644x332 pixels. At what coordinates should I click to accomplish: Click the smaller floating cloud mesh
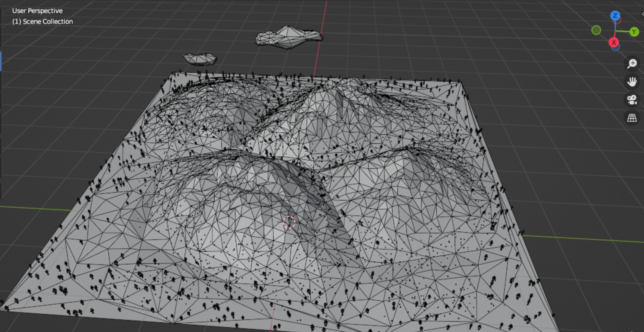pos(200,59)
